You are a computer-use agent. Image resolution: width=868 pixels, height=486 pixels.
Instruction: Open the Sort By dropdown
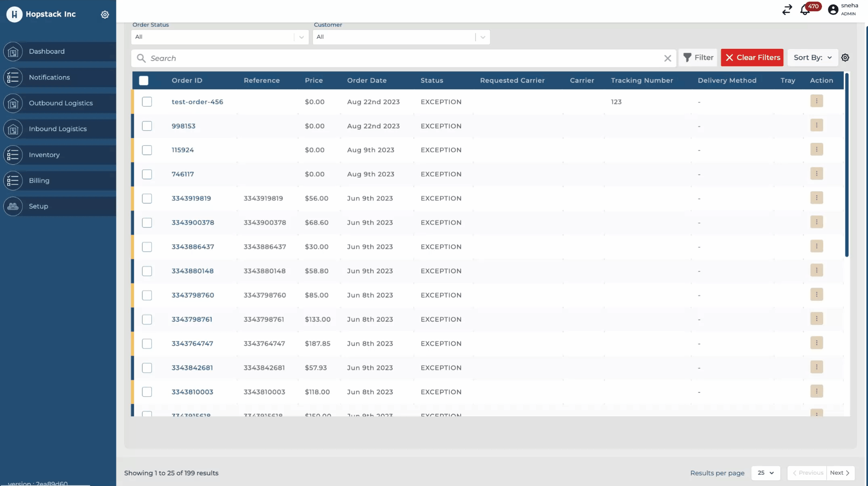click(812, 58)
